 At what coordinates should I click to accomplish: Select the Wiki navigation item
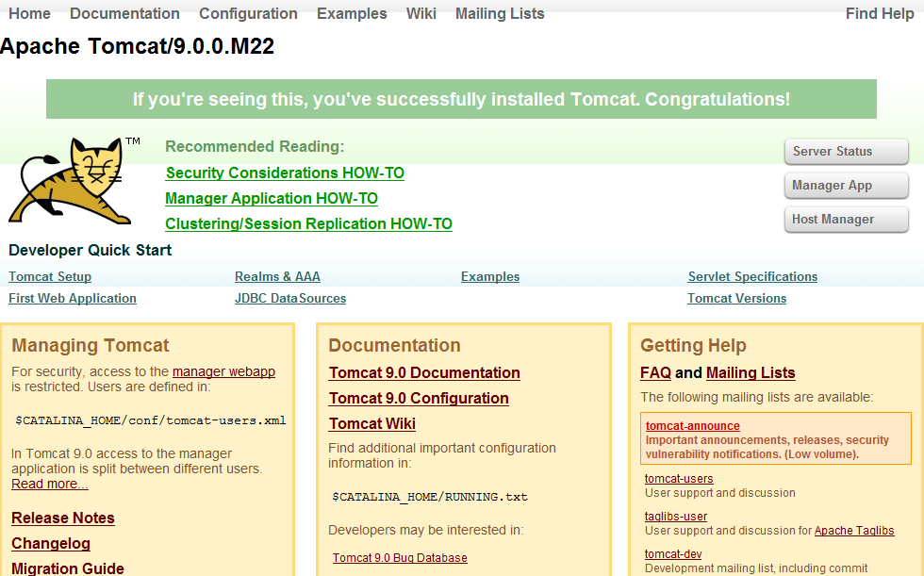point(421,13)
